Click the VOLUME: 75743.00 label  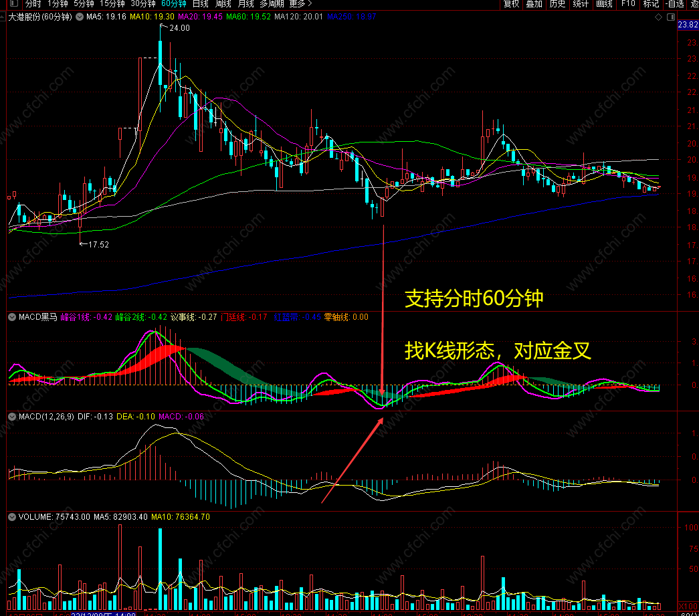click(54, 517)
